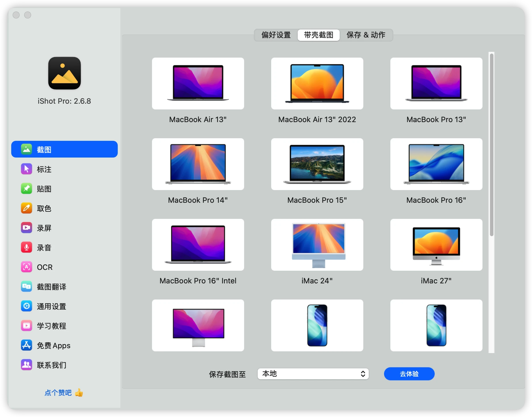Switch to the 偏好设置 tab
Viewport: 532px width, 417px height.
coord(276,35)
